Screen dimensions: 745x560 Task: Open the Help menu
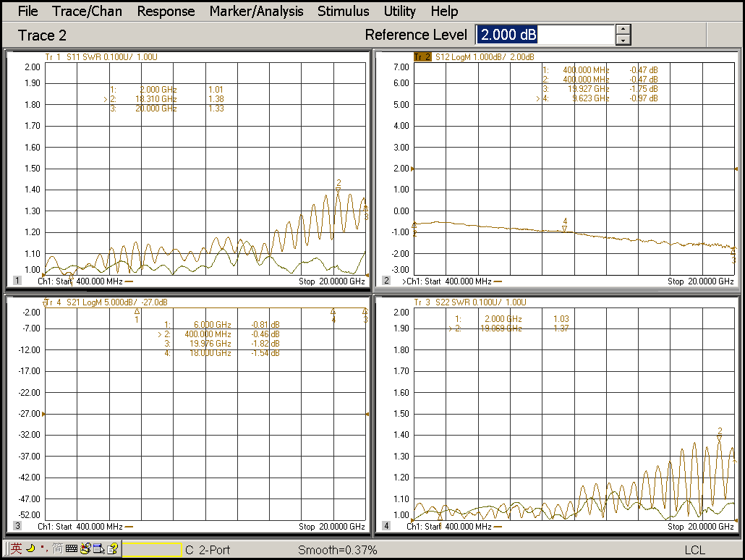coord(444,11)
